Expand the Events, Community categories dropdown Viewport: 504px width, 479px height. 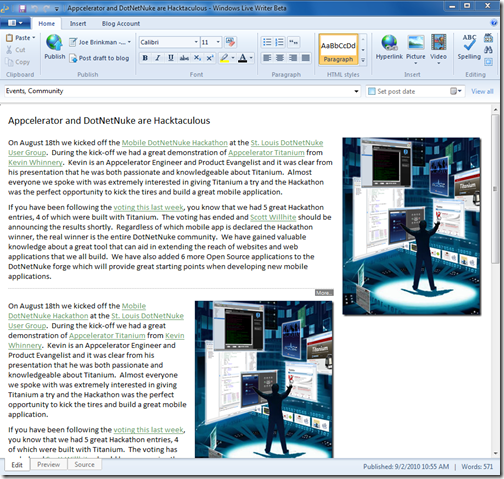[x=182, y=91]
